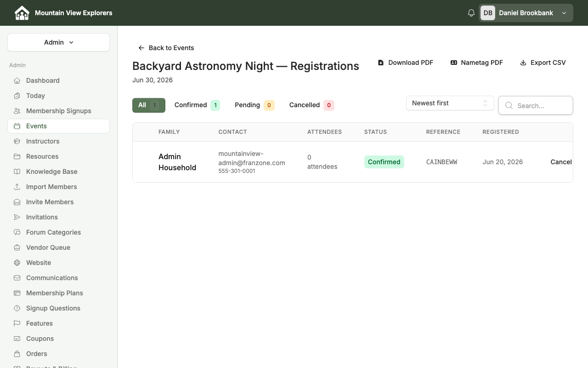Screen dimensions: 588x368
Task: Generate the Nametag PDF
Action: point(477,63)
